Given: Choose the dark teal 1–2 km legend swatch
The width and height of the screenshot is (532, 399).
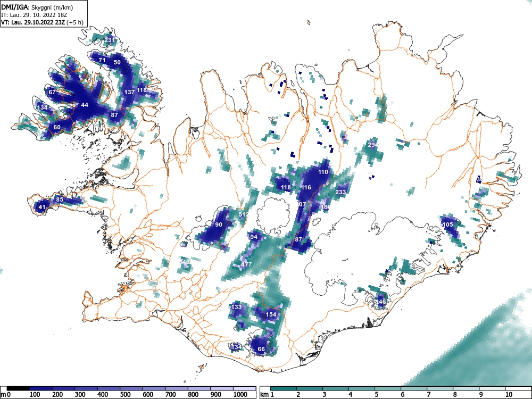Looking at the screenshot, I should (x=284, y=388).
